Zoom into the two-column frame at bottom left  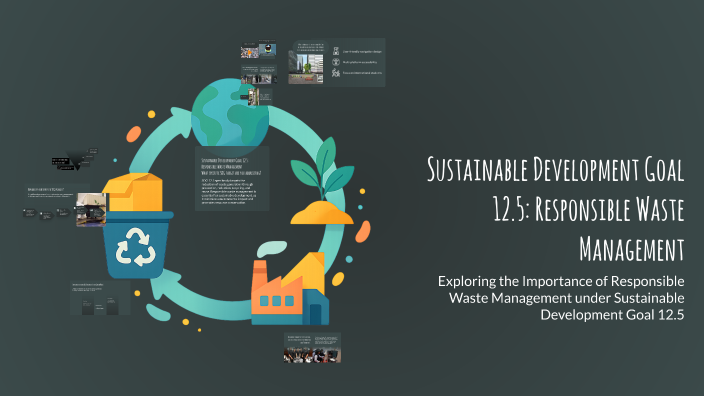tap(100, 298)
